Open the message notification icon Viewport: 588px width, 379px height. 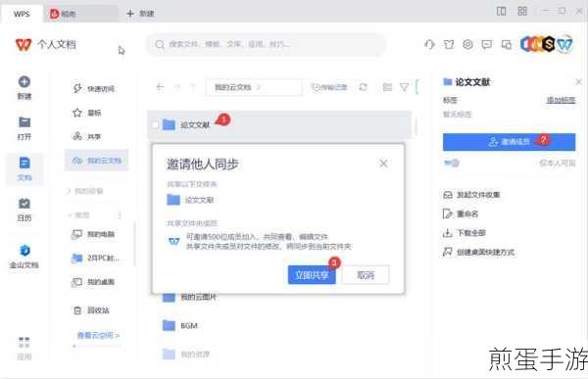tap(487, 45)
